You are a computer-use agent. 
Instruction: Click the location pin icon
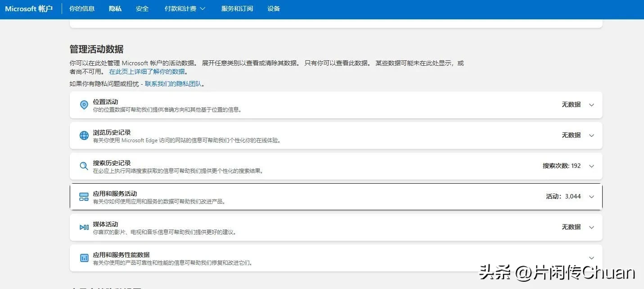pos(84,105)
